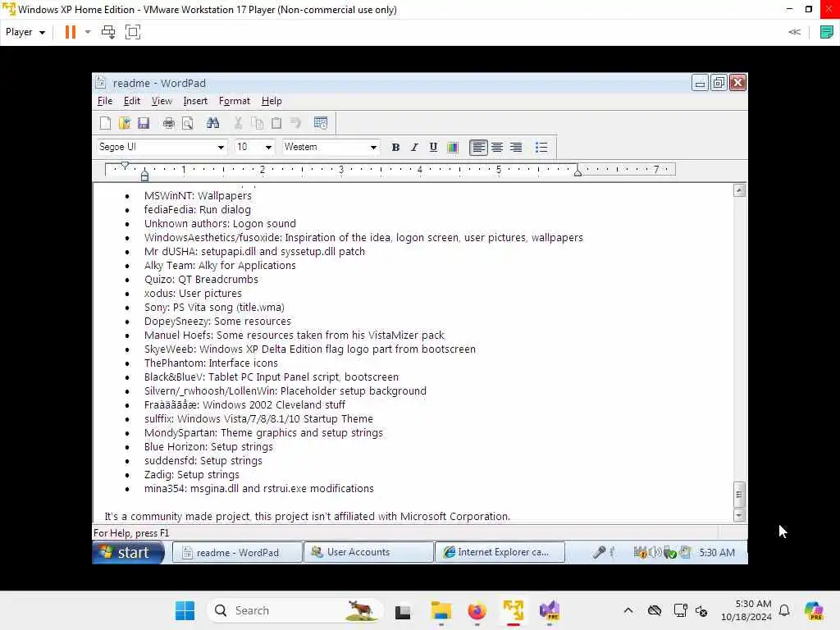Screen dimensions: 840x630
Task: Open Task View on host taskbar
Action: (x=403, y=610)
